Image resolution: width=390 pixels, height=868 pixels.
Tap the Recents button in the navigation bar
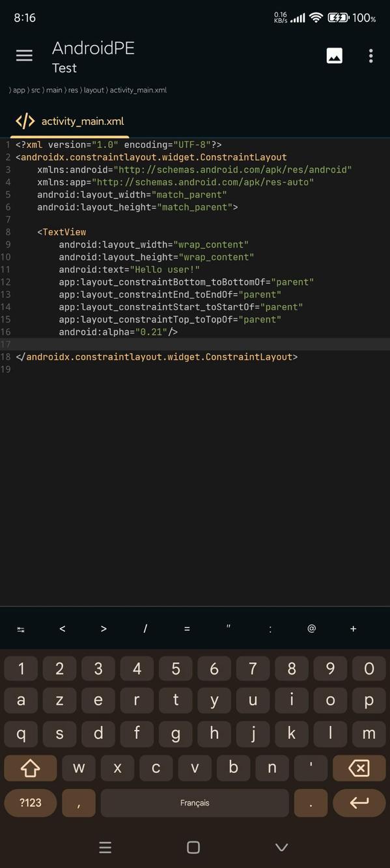[105, 847]
